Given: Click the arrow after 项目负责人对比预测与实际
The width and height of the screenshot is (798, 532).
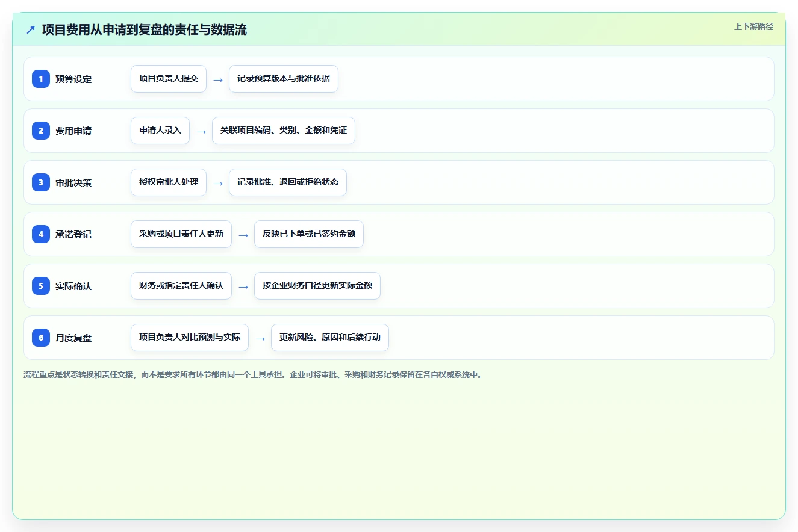Looking at the screenshot, I should tap(260, 338).
